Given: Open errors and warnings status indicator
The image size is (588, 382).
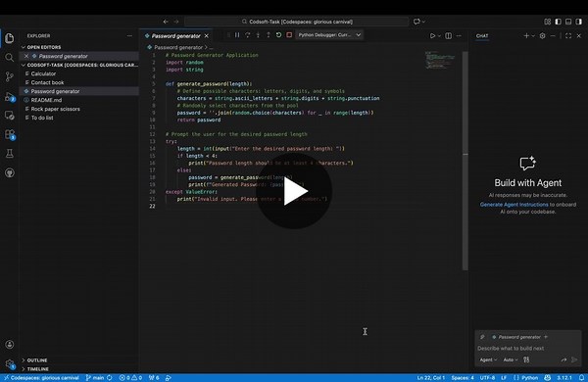Looking at the screenshot, I should tap(130, 377).
